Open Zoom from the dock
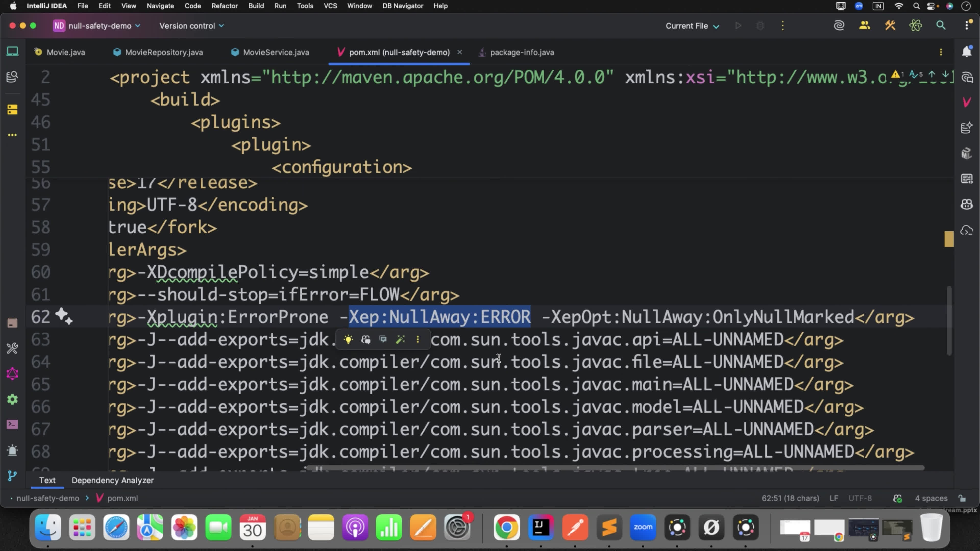Screen dimensions: 980x551 pos(643,528)
